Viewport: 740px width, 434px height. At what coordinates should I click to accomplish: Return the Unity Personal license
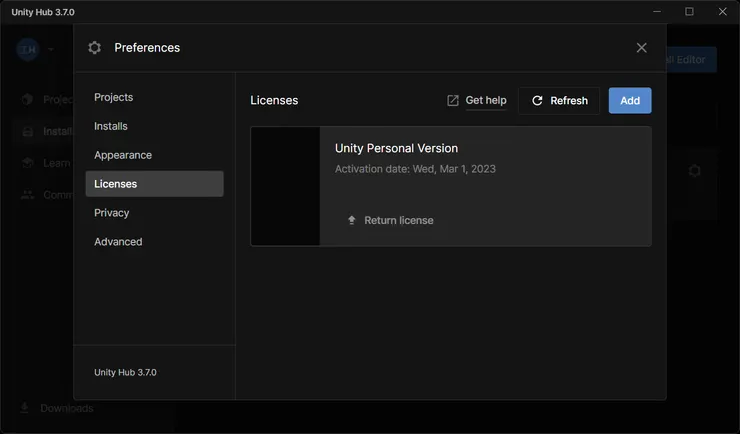pos(398,220)
